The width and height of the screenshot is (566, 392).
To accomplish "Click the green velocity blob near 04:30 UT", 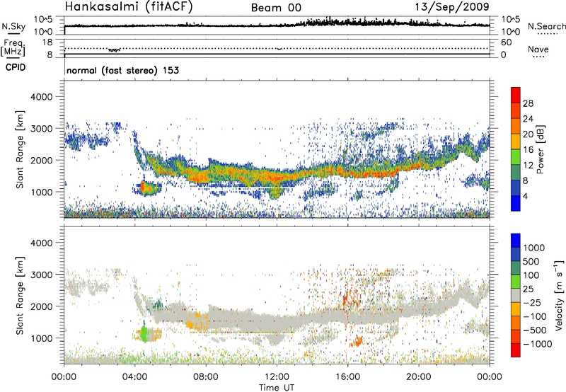I will tap(144, 333).
